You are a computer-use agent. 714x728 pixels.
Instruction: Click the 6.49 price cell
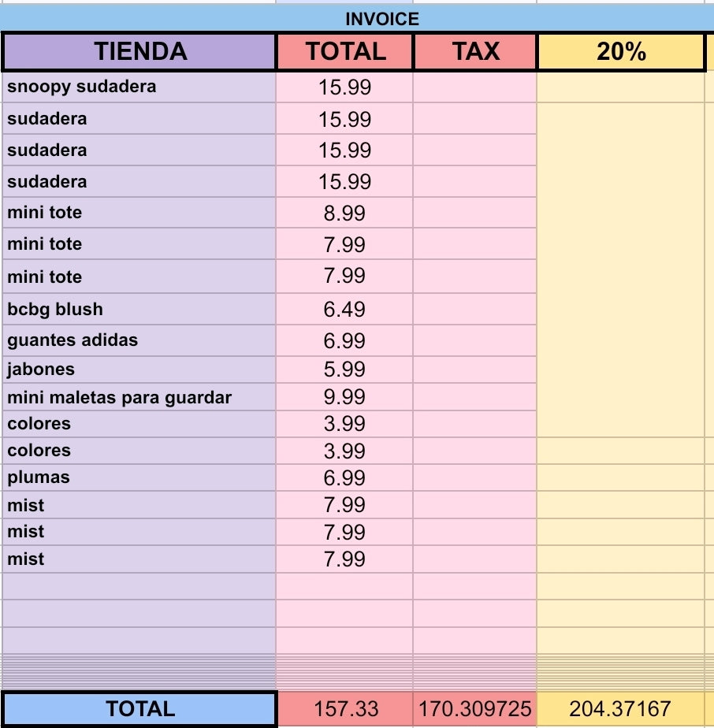[x=344, y=309]
